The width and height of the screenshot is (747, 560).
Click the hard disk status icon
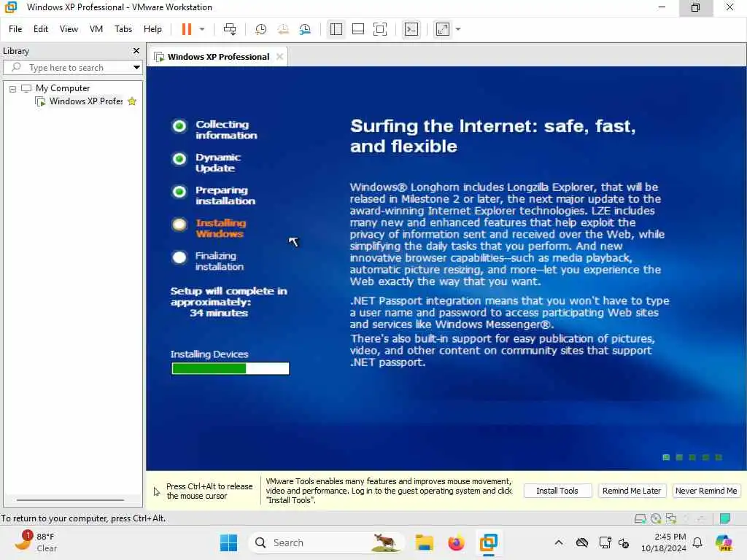pyautogui.click(x=640, y=518)
